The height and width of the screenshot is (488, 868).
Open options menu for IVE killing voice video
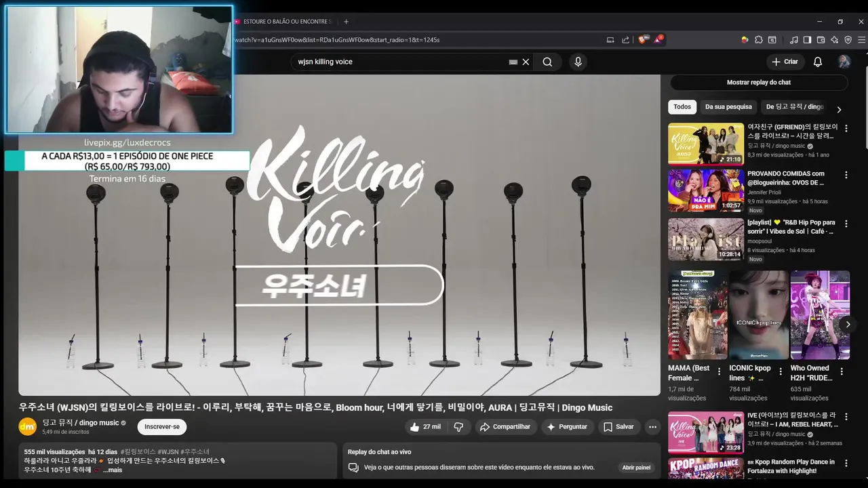pyautogui.click(x=846, y=416)
